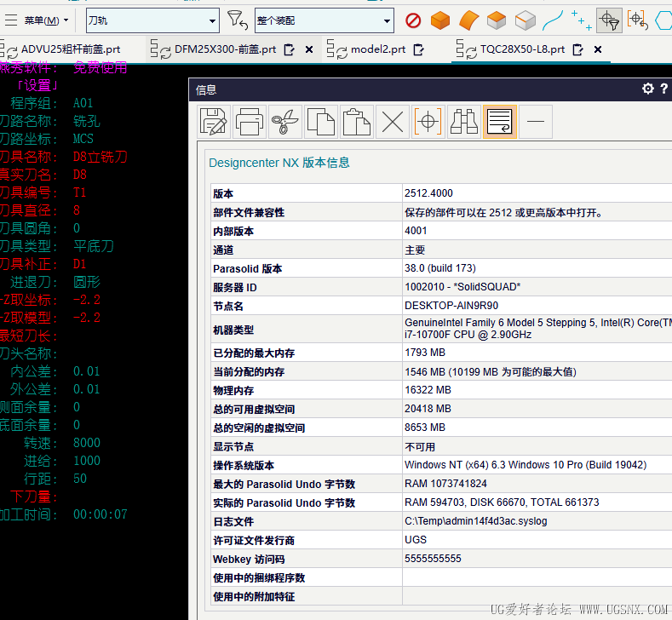Switch to DFM25X300-前盖.prt tab
The width and height of the screenshot is (672, 620).
pyautogui.click(x=226, y=49)
